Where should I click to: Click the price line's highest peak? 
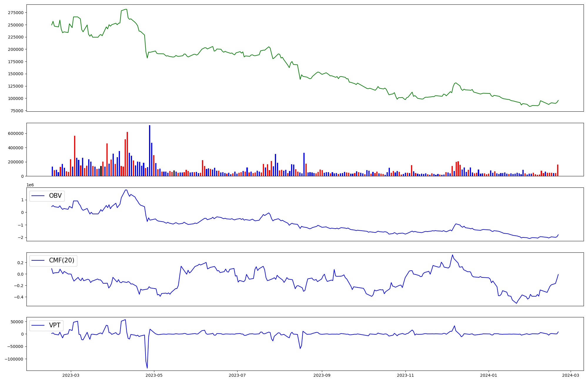126,9
